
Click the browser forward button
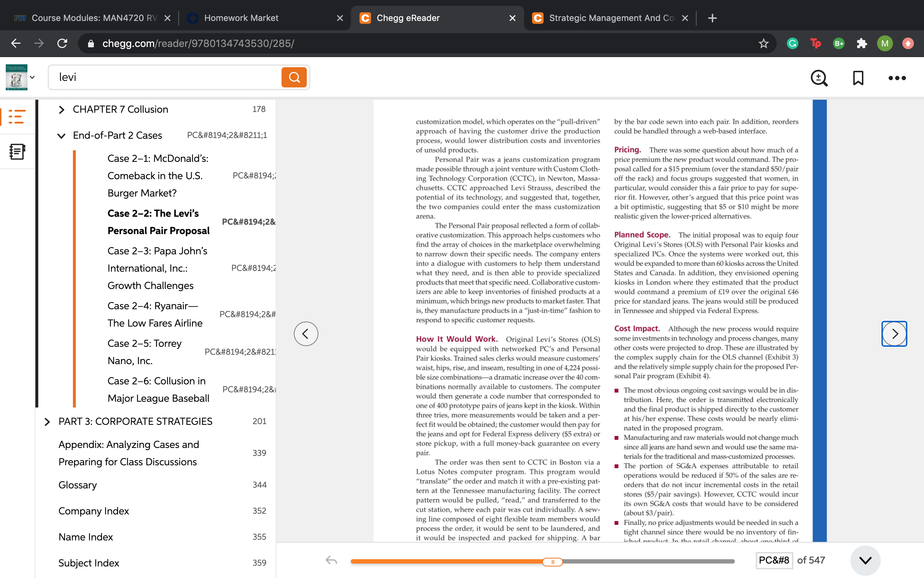click(39, 43)
